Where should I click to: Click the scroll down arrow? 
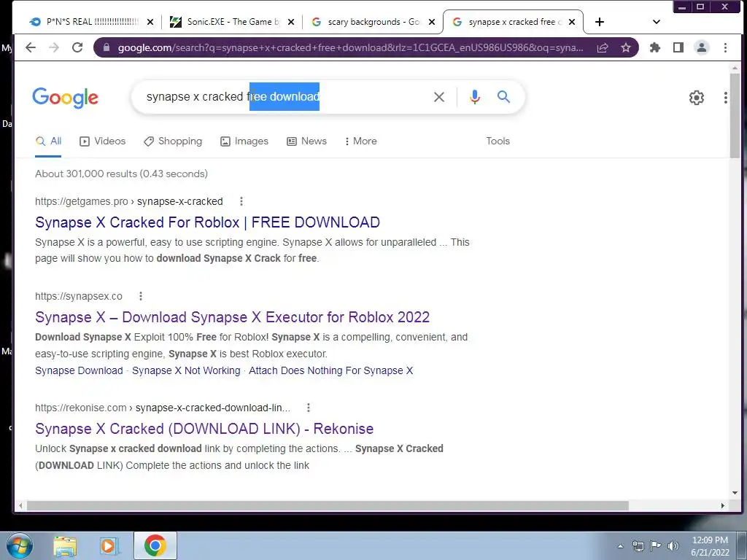tap(735, 493)
